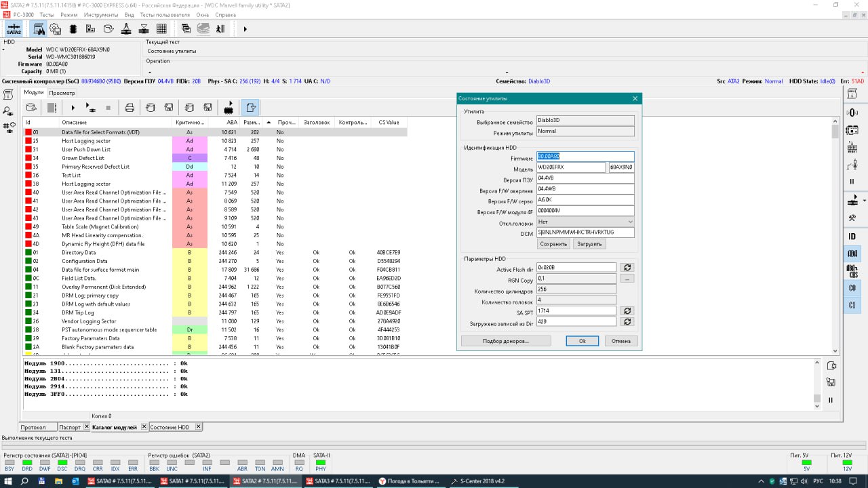
Task: Refresh the SA SPT value
Action: coord(627,311)
